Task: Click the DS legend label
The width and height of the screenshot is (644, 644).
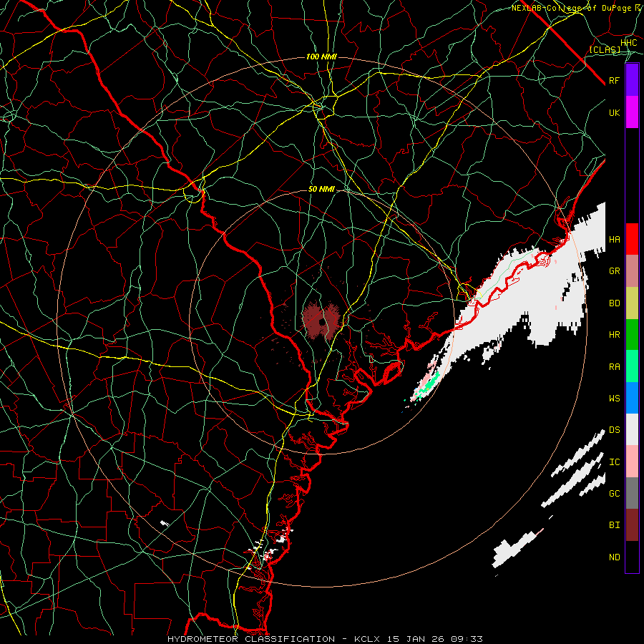Action: pos(614,430)
